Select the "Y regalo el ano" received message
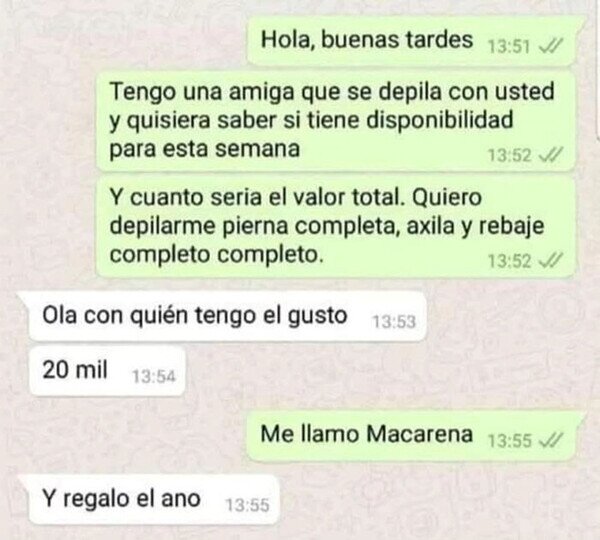The image size is (600, 540). click(154, 499)
